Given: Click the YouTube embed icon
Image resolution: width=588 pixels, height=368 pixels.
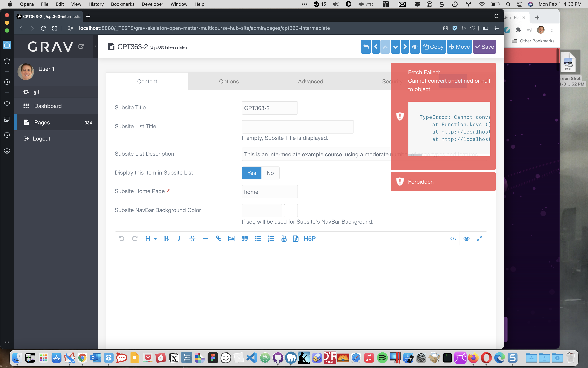Looking at the screenshot, I should click(x=284, y=238).
